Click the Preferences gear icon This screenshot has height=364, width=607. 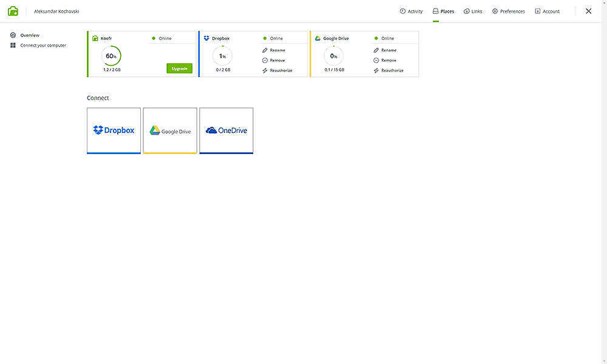click(x=495, y=11)
